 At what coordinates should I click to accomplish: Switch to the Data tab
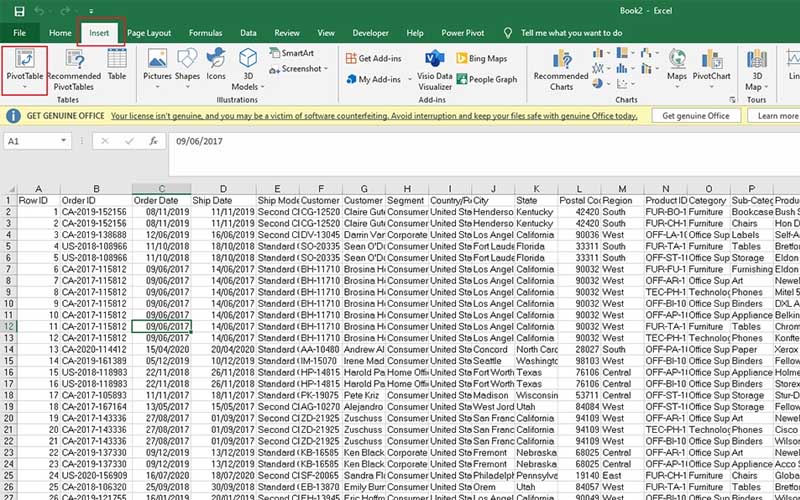(x=248, y=33)
